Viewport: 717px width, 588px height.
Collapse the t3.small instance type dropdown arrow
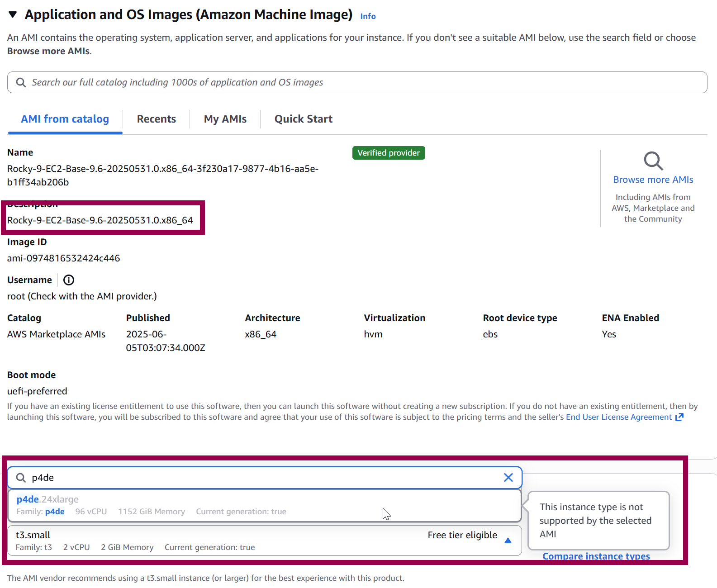pos(508,541)
